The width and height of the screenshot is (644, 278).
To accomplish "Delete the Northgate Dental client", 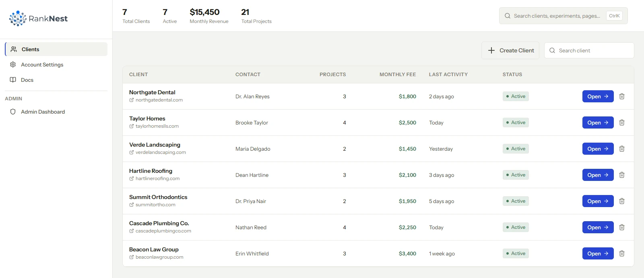I will coord(622,96).
